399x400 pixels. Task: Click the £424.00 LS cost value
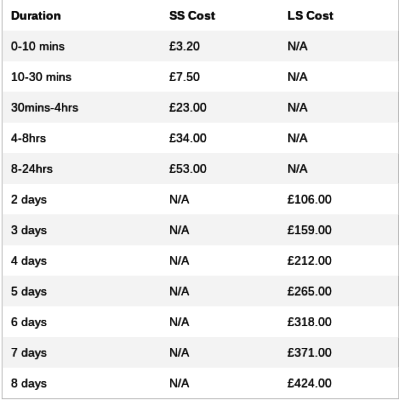[x=310, y=383]
